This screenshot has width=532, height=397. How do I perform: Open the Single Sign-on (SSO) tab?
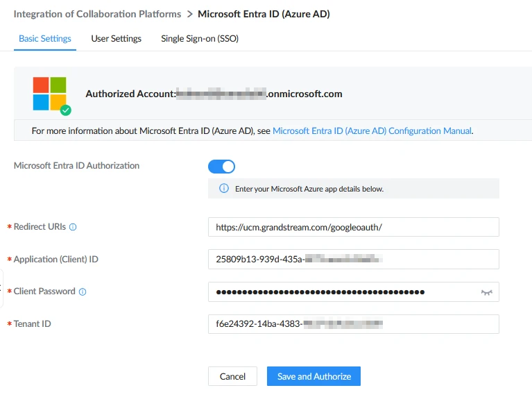pyautogui.click(x=200, y=39)
